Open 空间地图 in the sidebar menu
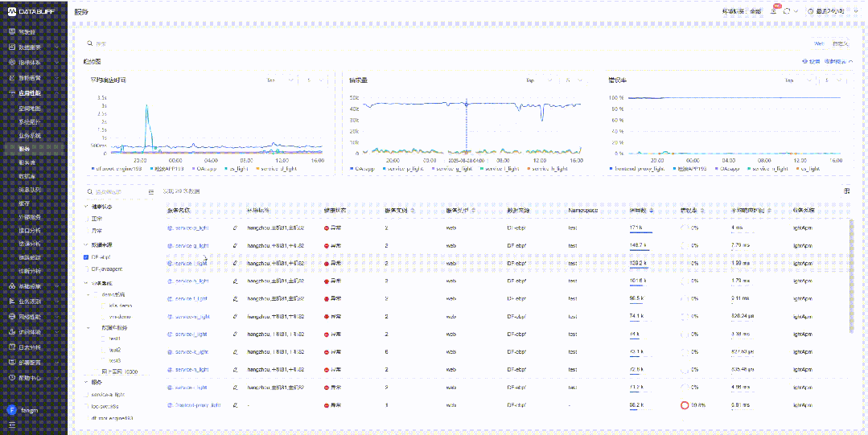868x435 pixels. pos(30,108)
